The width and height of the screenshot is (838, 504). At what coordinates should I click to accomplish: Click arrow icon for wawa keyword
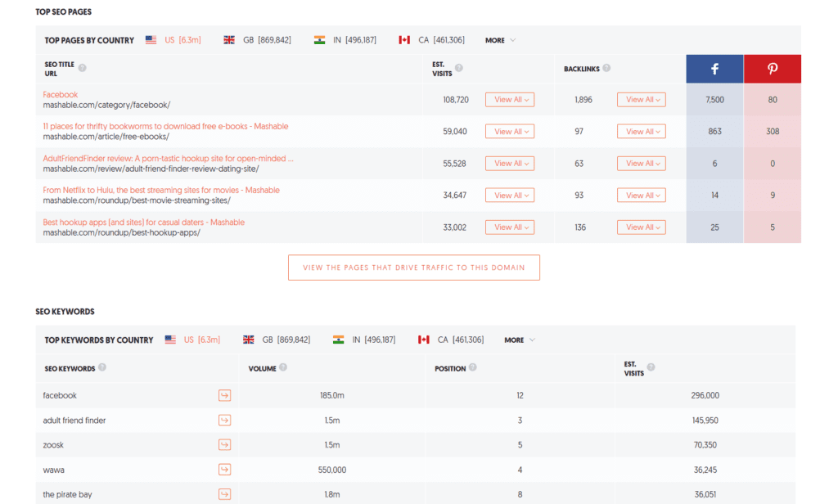click(x=224, y=470)
